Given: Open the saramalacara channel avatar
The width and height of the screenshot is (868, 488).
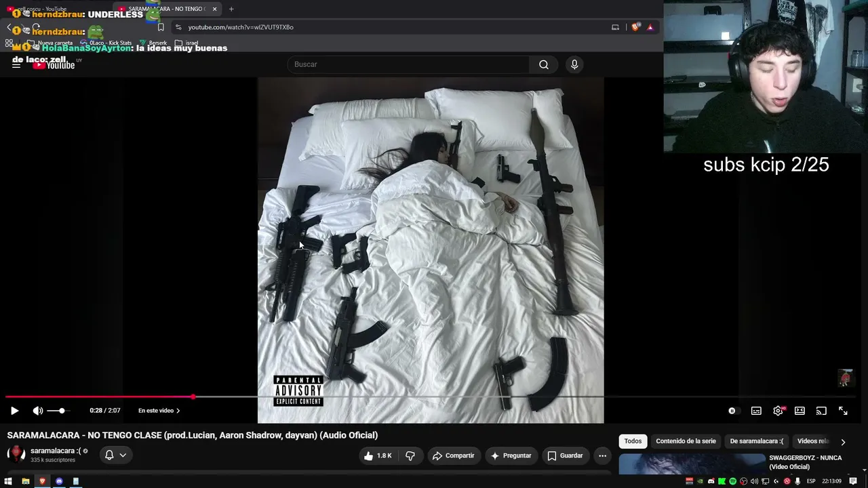Looking at the screenshot, I should click(x=16, y=455).
